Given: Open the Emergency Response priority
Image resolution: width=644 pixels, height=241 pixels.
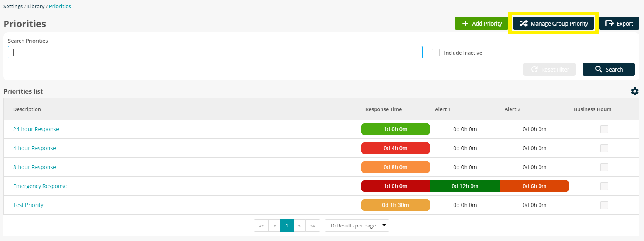Looking at the screenshot, I should (40, 186).
